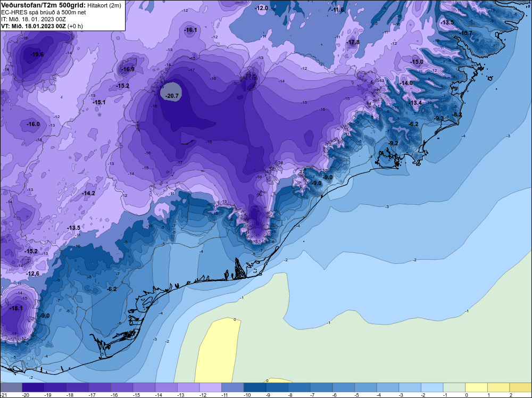532x398 pixels.
Task: Click legend swatch between -11 and -10
Action: pos(233,387)
